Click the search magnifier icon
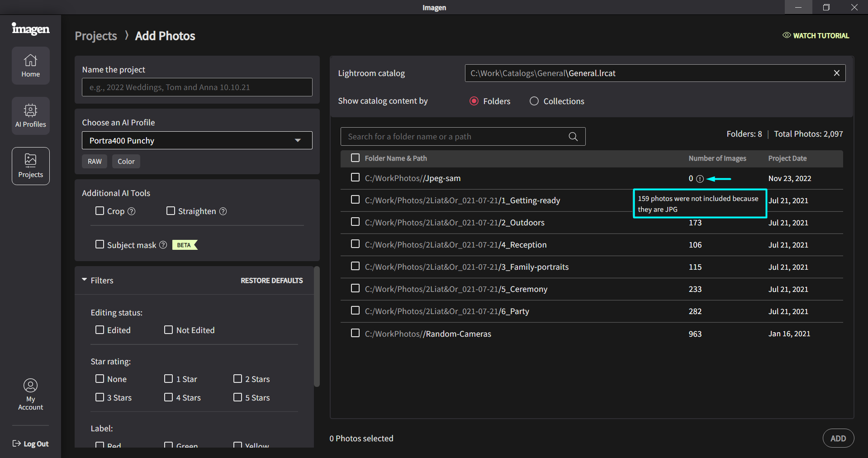The image size is (868, 458). 573,137
